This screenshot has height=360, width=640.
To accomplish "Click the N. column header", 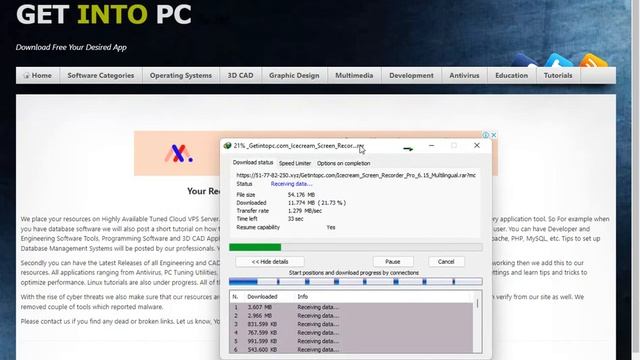I will tap(236, 297).
